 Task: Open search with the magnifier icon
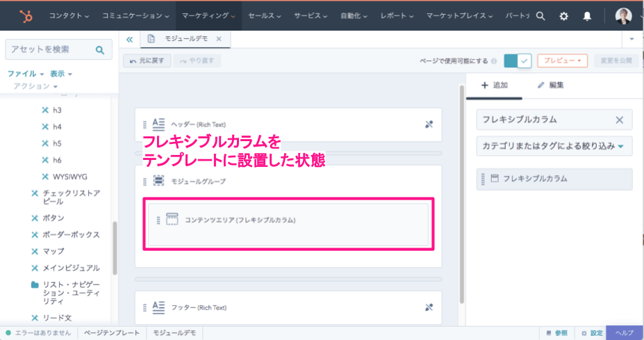point(540,16)
